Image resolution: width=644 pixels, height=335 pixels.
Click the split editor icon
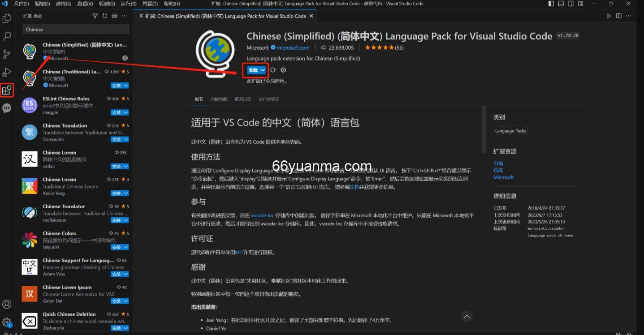[x=619, y=15]
